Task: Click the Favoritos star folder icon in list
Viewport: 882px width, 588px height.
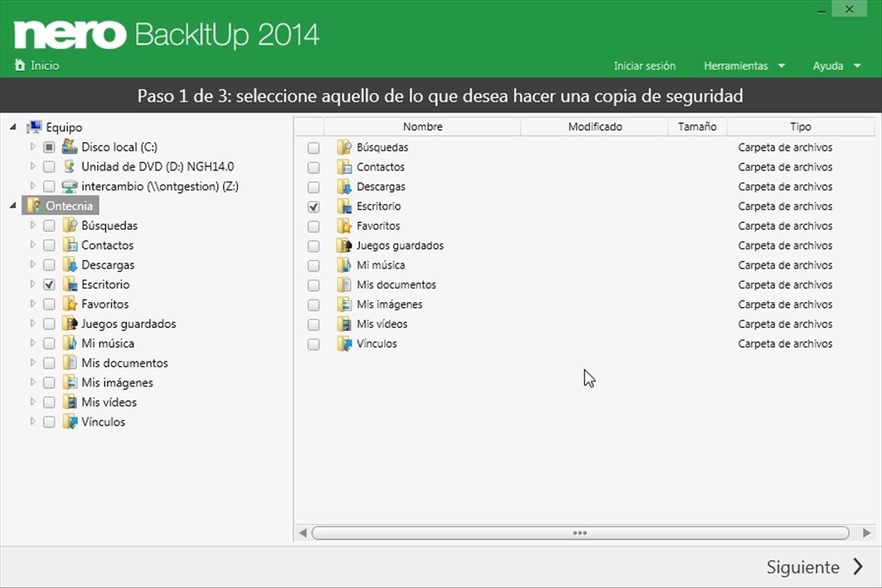Action: [345, 226]
